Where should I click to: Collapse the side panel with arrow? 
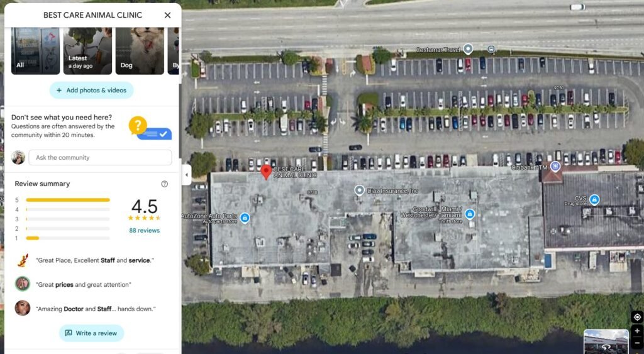186,175
